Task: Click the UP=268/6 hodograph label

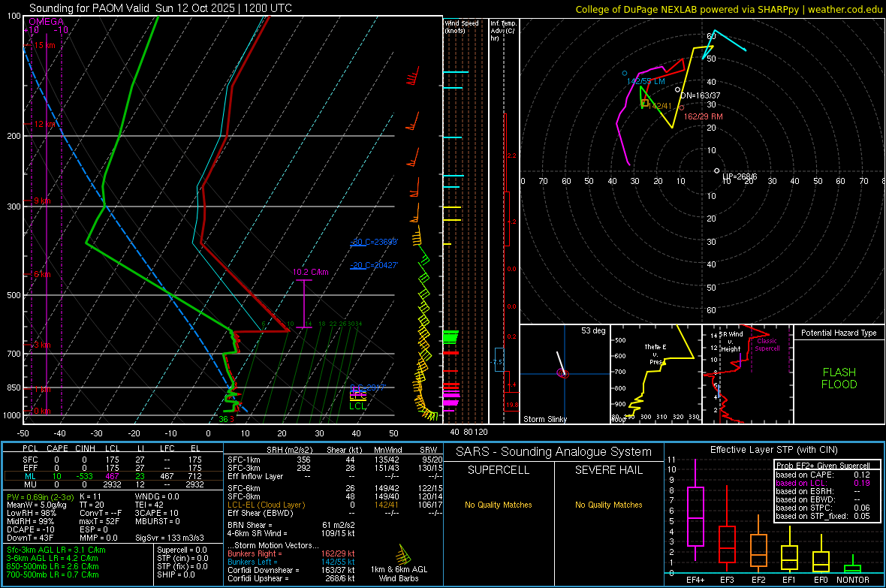Action: 740,177
